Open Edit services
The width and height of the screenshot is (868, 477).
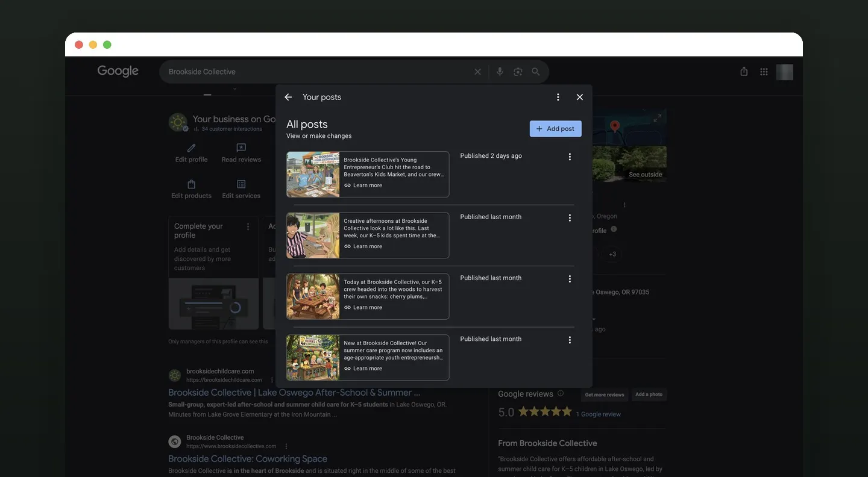[241, 189]
